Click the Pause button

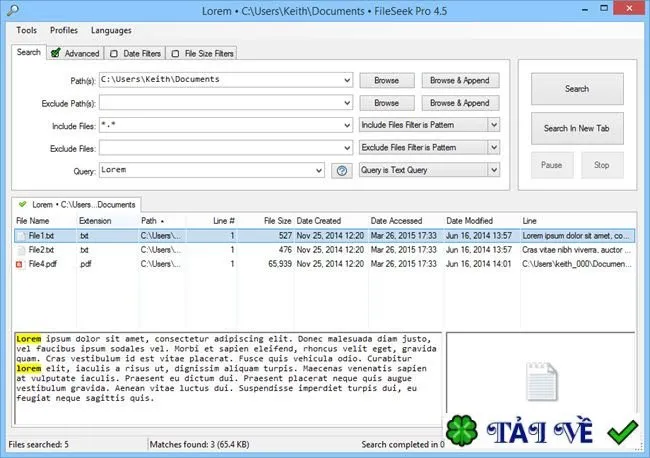(552, 165)
